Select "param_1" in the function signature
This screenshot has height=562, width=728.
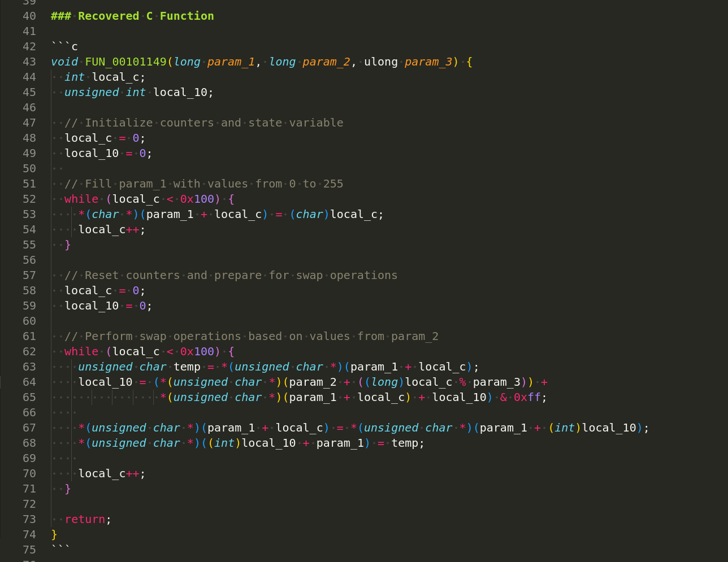point(231,62)
